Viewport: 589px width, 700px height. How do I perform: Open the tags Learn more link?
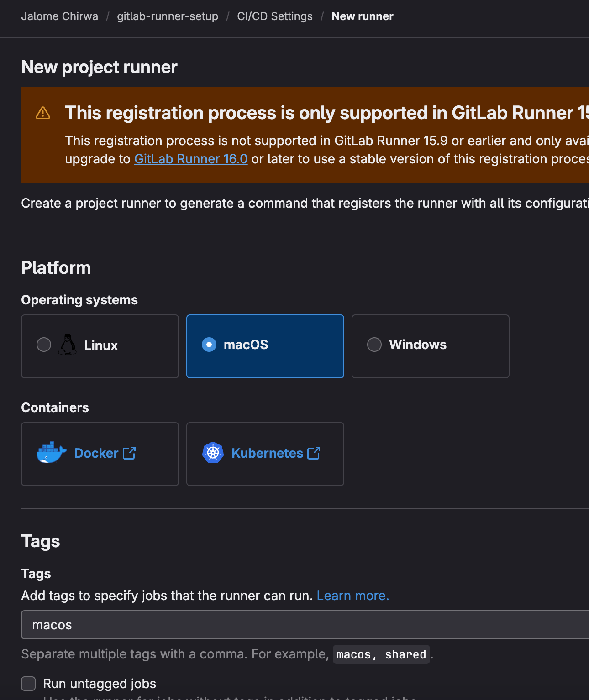coord(353,596)
